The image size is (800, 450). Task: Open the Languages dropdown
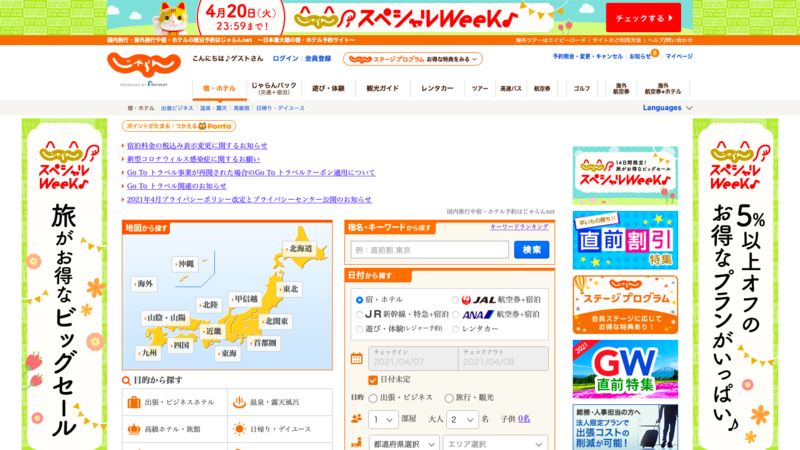(x=667, y=108)
